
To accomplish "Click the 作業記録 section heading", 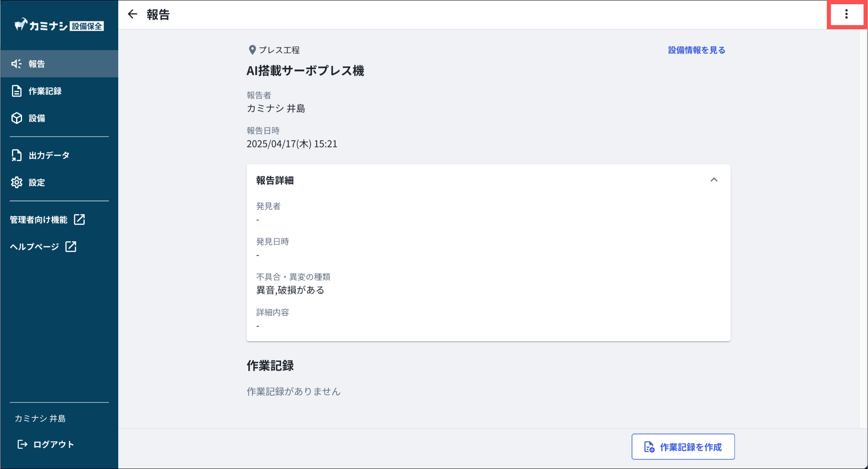I will (x=270, y=366).
